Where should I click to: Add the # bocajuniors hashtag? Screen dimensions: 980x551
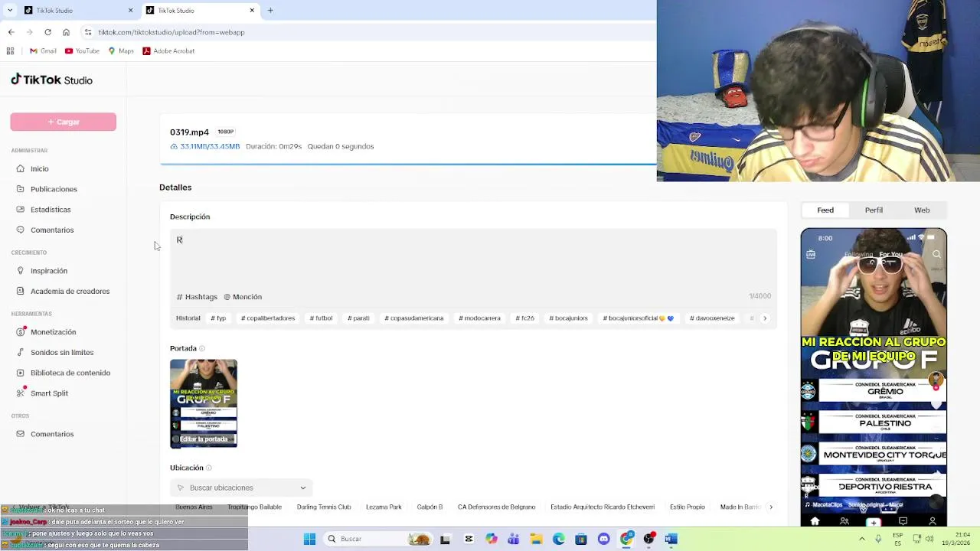[568, 318]
